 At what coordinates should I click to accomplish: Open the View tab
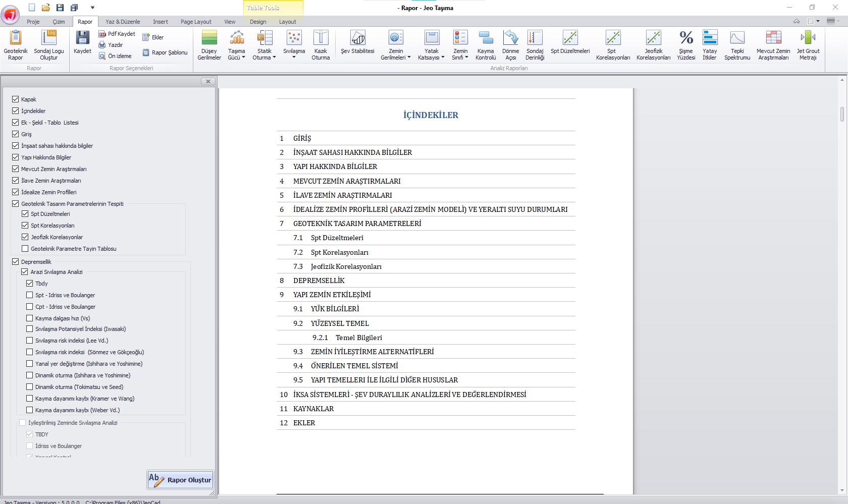(230, 22)
